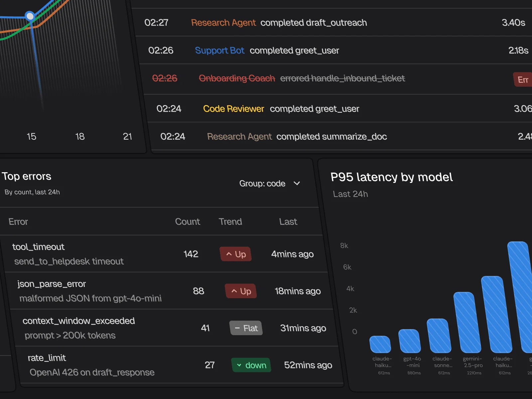532x399 pixels.
Task: Open Research Agent link at 02:27
Action: point(223,23)
